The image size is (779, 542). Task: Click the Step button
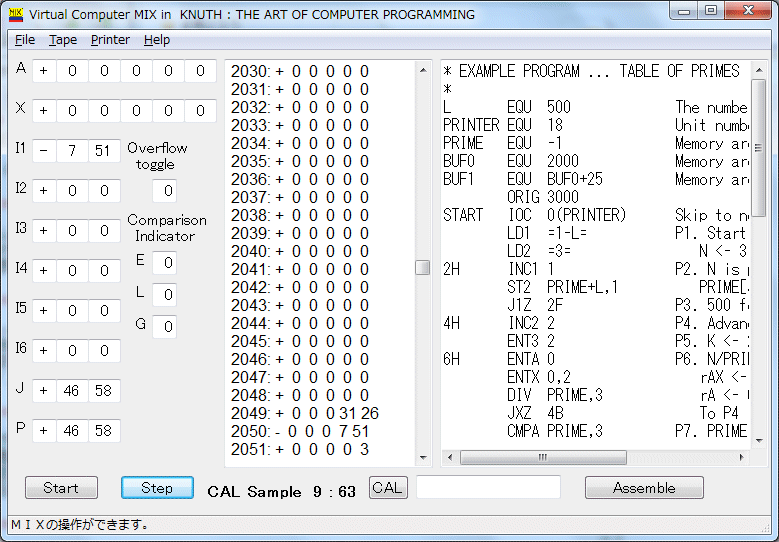[x=157, y=488]
